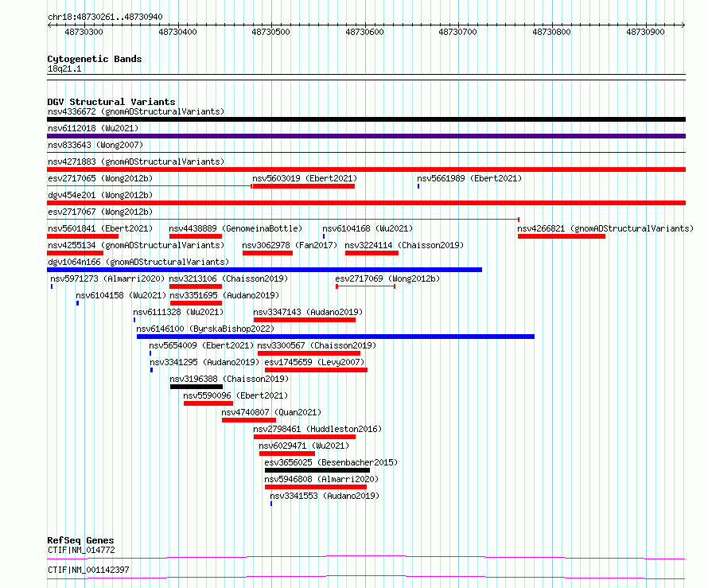The image size is (708, 588).
Task: Click the nsv4271883 gnomADStructuralVariants label
Action: click(136, 162)
